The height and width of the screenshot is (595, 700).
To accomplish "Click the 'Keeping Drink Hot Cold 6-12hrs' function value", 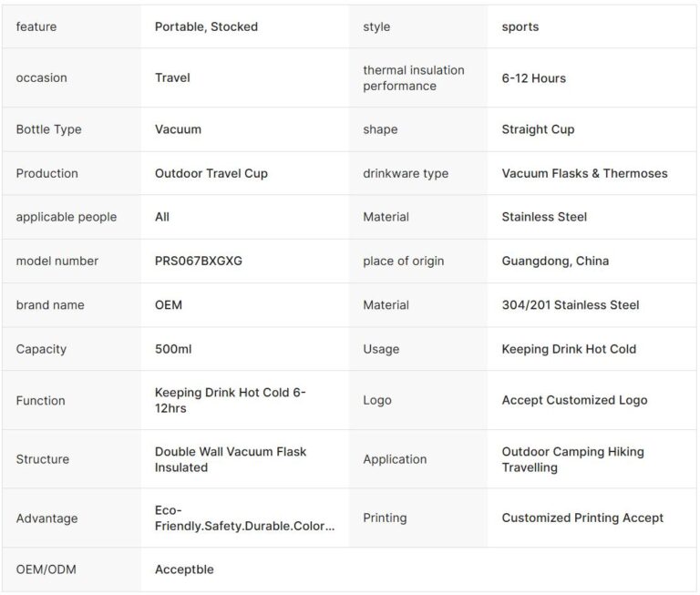I will [x=230, y=400].
